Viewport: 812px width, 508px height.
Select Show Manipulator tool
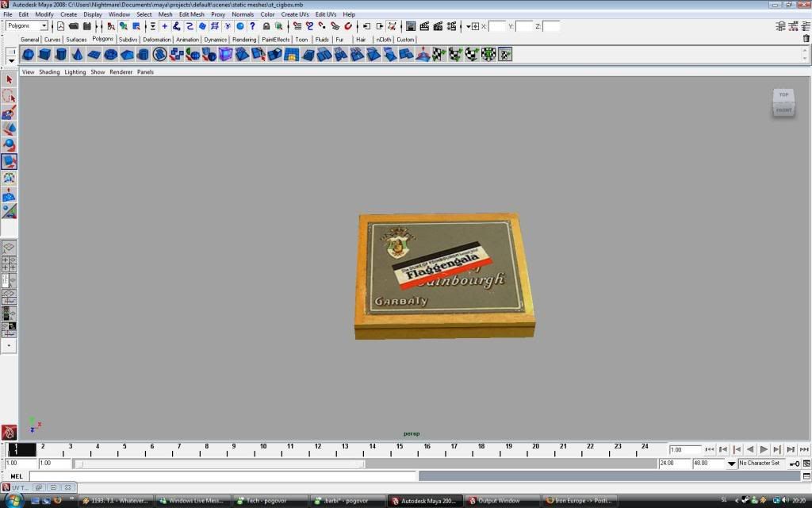pyautogui.click(x=9, y=211)
